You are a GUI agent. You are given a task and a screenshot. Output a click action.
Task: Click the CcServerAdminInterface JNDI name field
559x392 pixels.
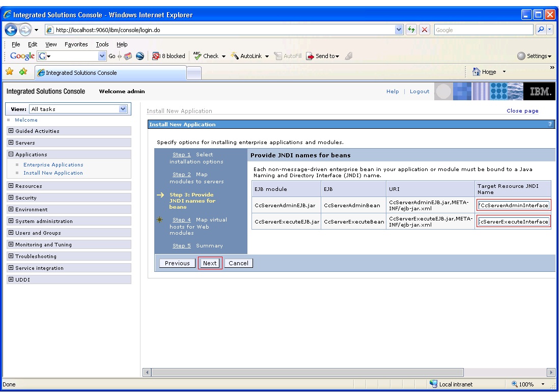coord(513,205)
